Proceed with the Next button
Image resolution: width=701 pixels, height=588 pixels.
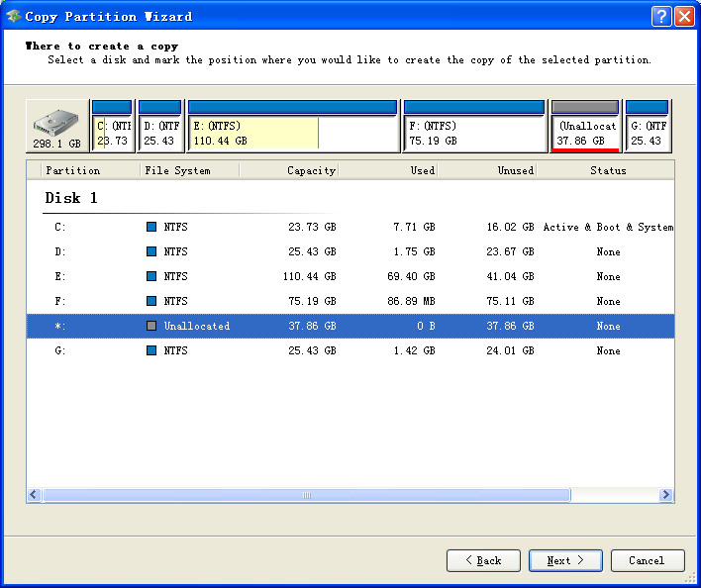565,560
